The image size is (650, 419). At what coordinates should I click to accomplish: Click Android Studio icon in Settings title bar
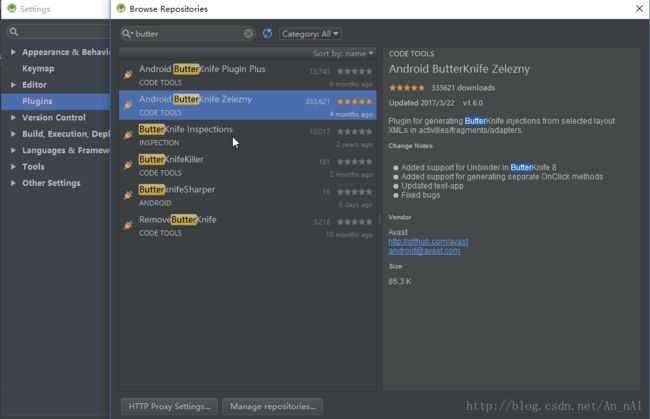12,9
